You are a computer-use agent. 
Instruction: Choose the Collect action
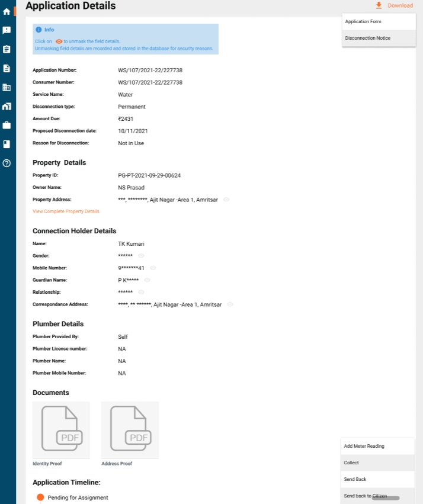351,463
